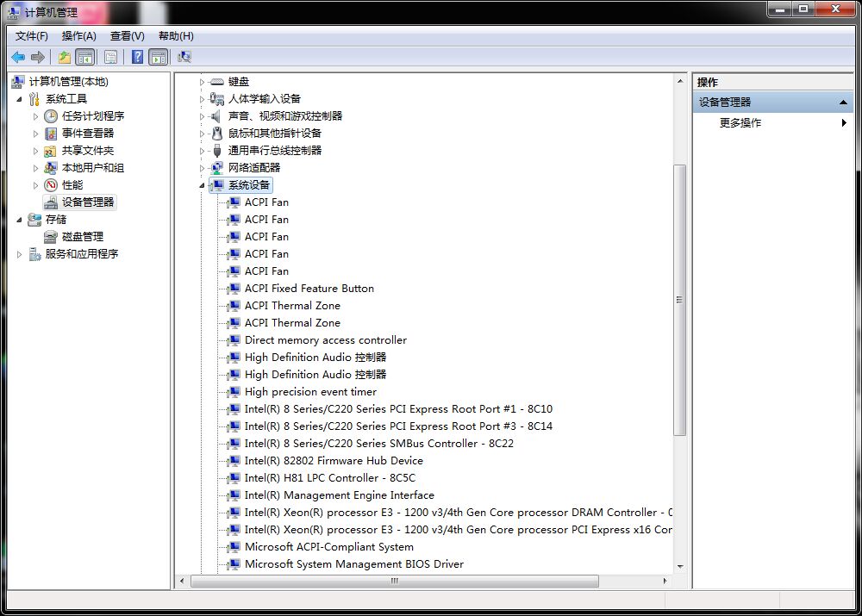The image size is (862, 616).
Task: Click the 性能 monitor icon
Action: tap(51, 185)
